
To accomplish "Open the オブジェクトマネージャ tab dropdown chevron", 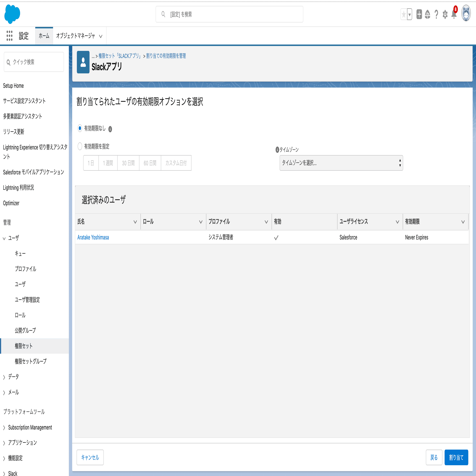I will tap(101, 36).
